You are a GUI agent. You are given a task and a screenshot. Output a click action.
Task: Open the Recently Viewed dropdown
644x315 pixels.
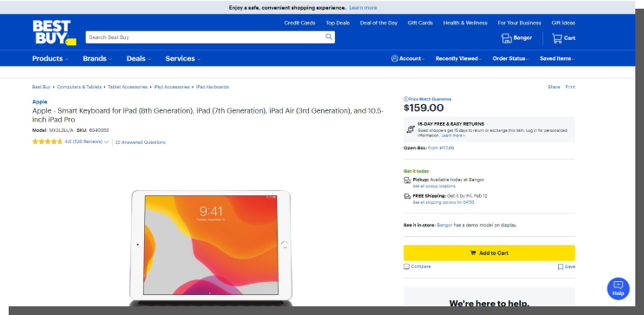click(458, 58)
